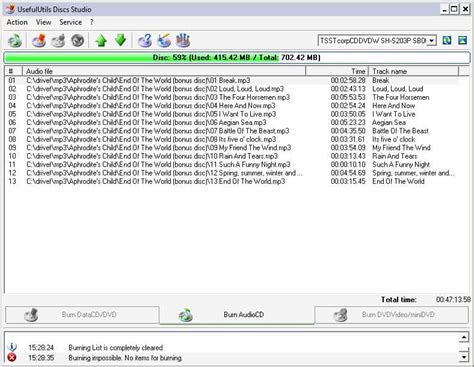Viewport: 474px width, 367px height.
Task: Select 07 Battle Of The Beast.mp3 row
Action: tap(232, 131)
